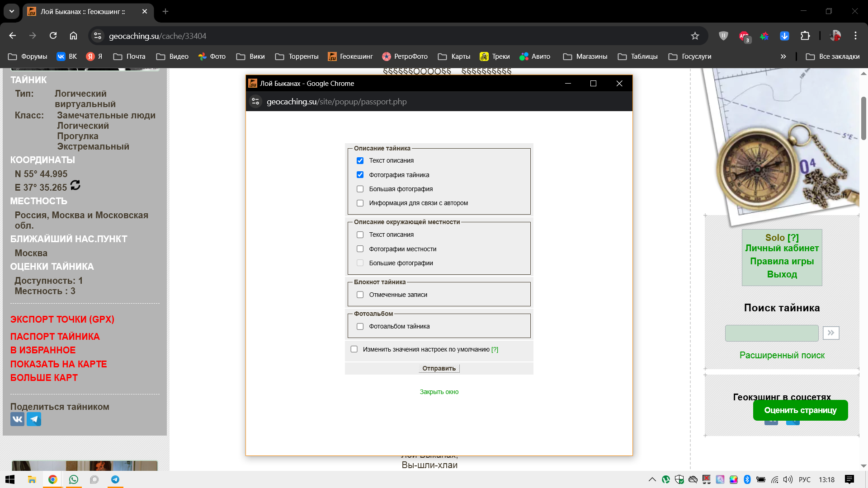868x488 pixels.
Task: Show hidden system tray icons
Action: (x=652, y=479)
